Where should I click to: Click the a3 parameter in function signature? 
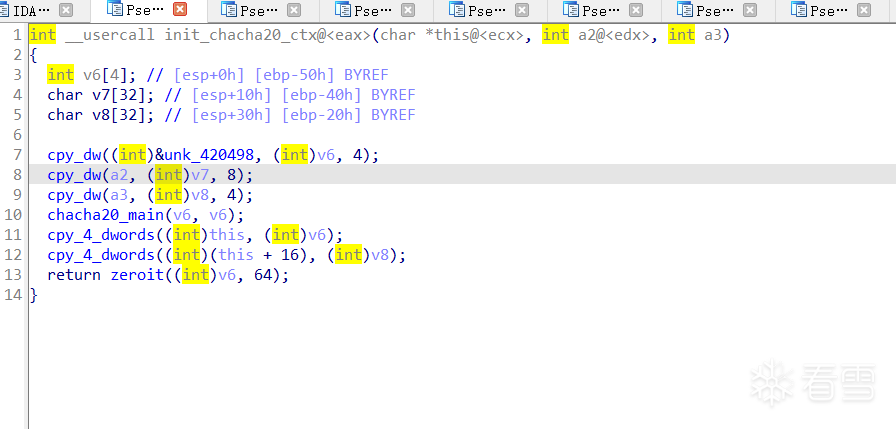point(713,35)
